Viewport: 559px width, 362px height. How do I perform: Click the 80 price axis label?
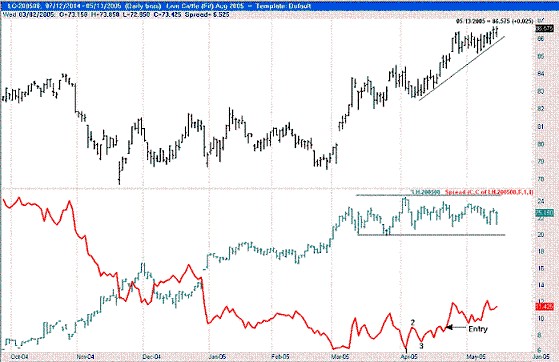[x=540, y=144]
